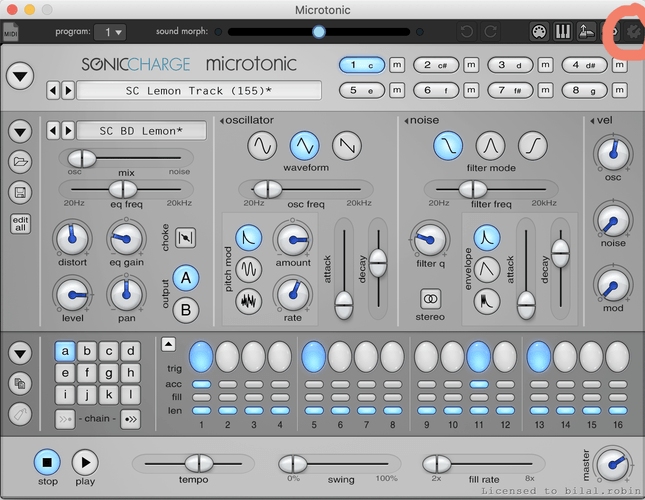
Task: Open the program number dropdown
Action: pos(110,32)
